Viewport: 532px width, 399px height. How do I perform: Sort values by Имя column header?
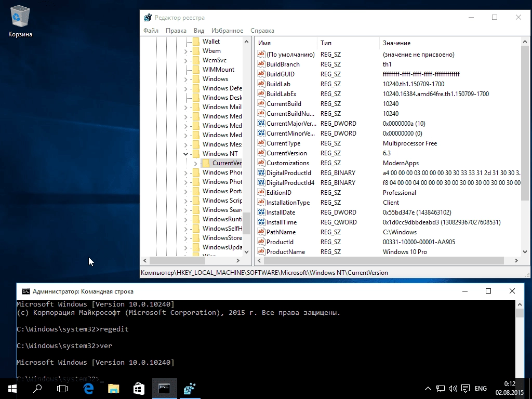coord(286,43)
